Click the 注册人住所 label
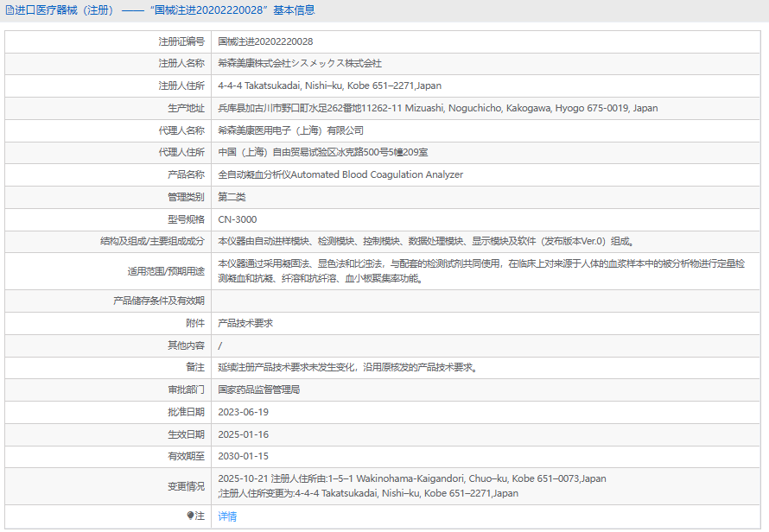Viewport: 769px width, 532px height. [181, 85]
